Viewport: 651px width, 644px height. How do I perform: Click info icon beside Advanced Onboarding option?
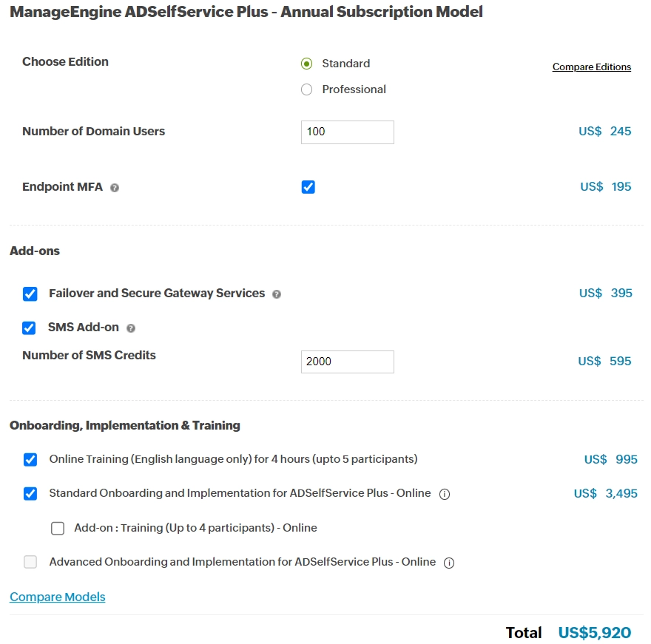point(449,563)
